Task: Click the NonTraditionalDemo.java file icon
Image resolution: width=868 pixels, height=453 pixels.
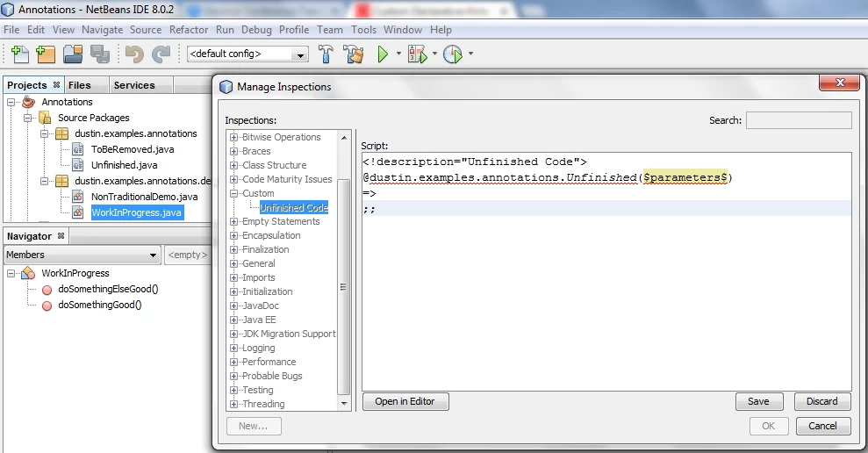Action: (x=78, y=197)
